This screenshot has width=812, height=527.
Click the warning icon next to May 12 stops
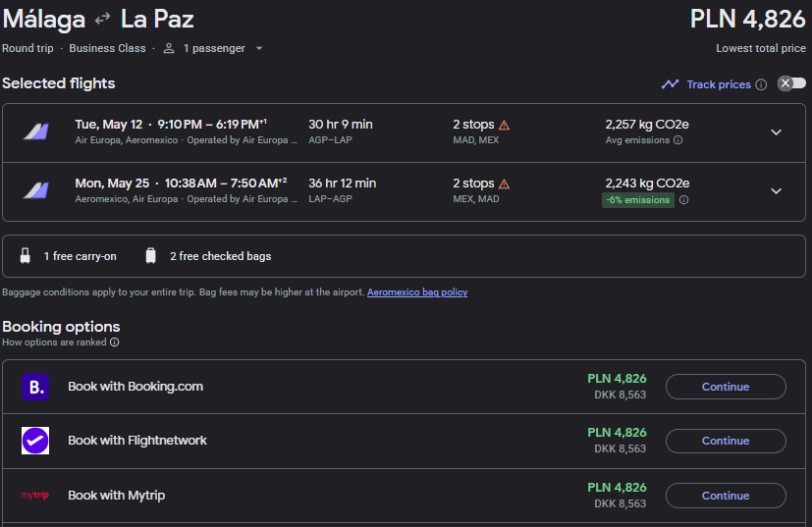click(x=504, y=125)
